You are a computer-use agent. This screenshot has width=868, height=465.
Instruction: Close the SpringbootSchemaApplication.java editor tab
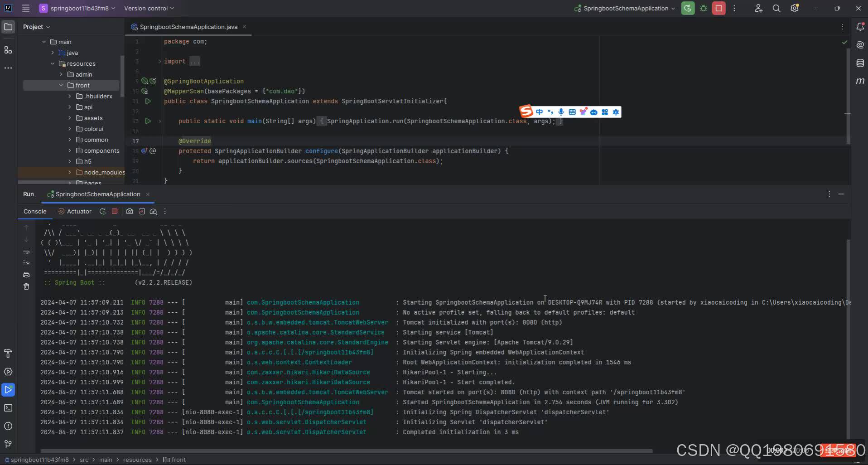pyautogui.click(x=244, y=27)
